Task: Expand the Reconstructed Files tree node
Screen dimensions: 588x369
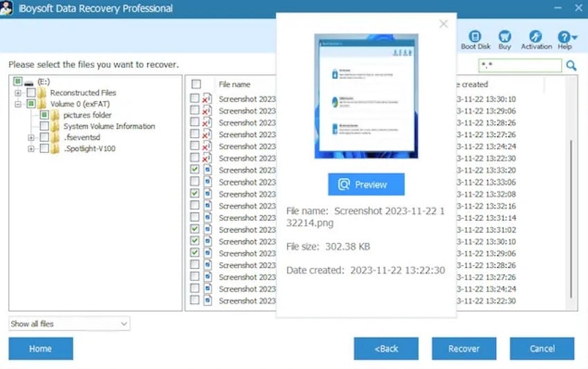Action: point(17,93)
